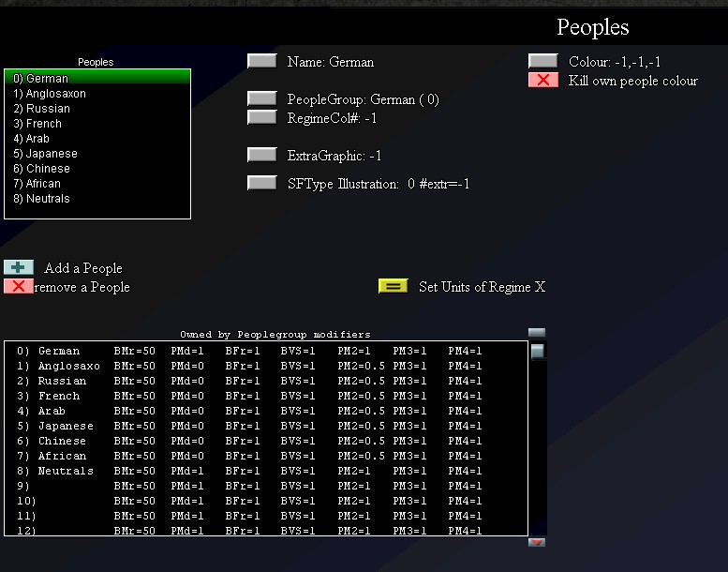Select 4) Arab in the Peoples list

point(97,139)
